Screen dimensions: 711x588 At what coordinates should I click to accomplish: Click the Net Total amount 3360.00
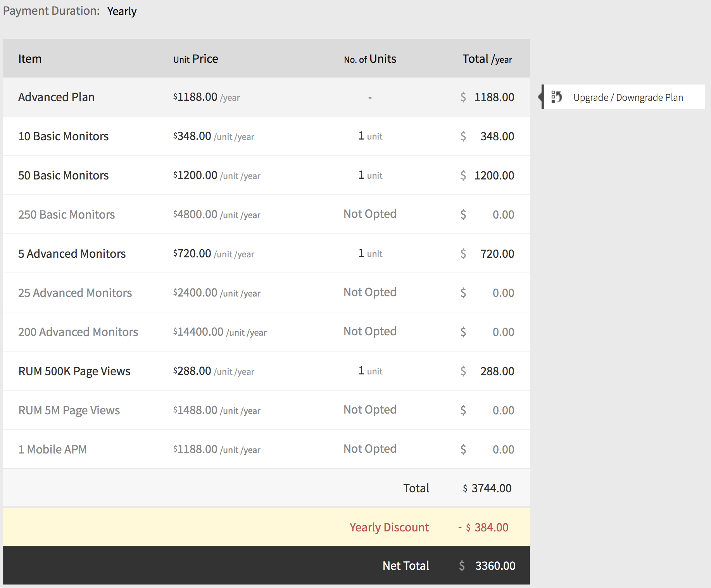click(495, 566)
